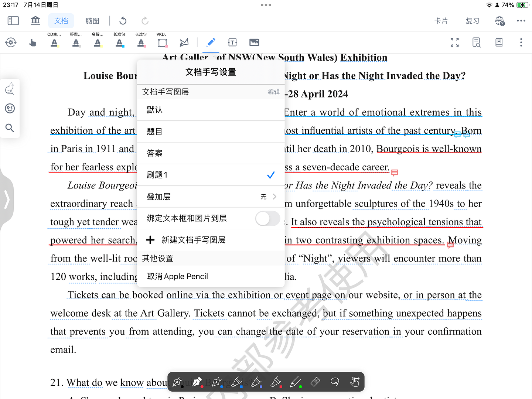Tap the Wi-Fi icon in status bar
This screenshot has width=532, height=399.
(490, 5)
